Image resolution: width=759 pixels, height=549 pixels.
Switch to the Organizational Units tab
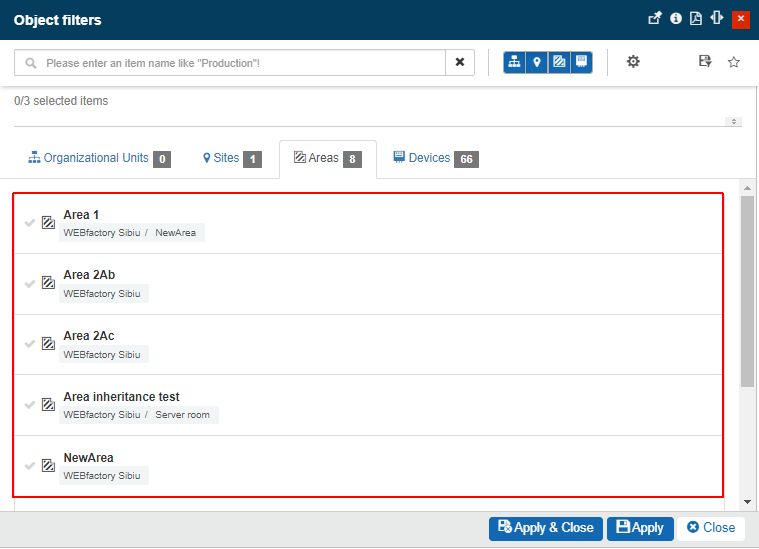(x=98, y=158)
